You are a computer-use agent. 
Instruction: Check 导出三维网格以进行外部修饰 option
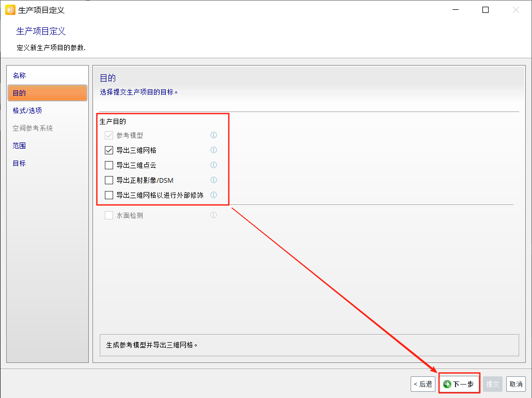point(109,195)
